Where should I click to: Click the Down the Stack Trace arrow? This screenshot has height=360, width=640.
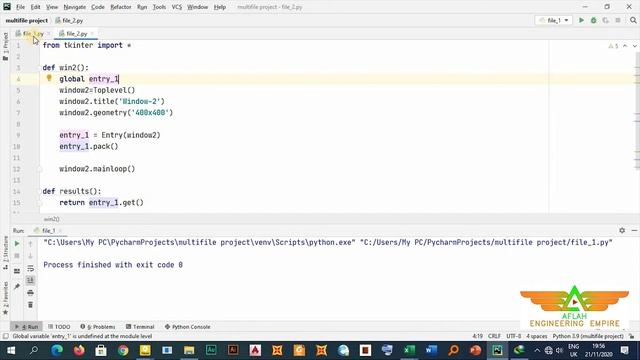30,256
